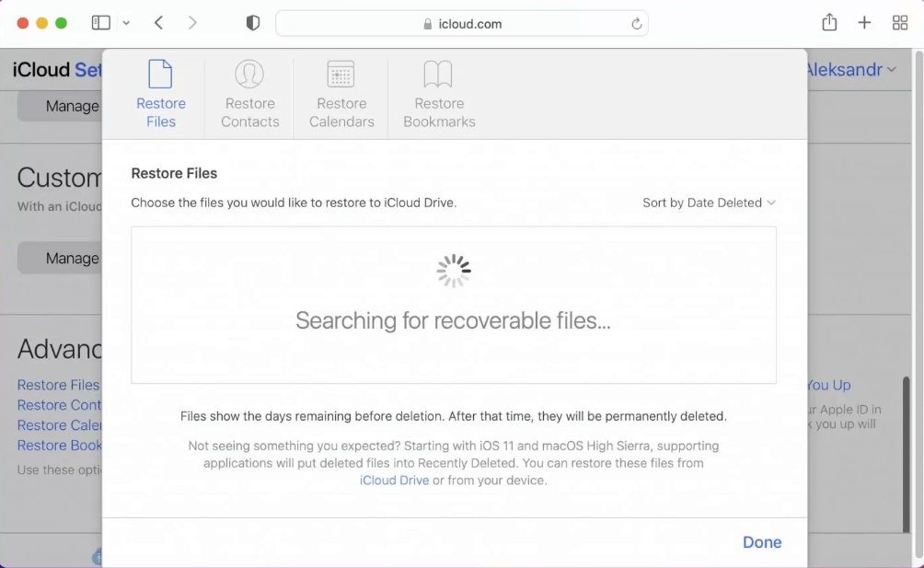The image size is (924, 568).
Task: Toggle the Safari sidebar
Action: tap(100, 23)
